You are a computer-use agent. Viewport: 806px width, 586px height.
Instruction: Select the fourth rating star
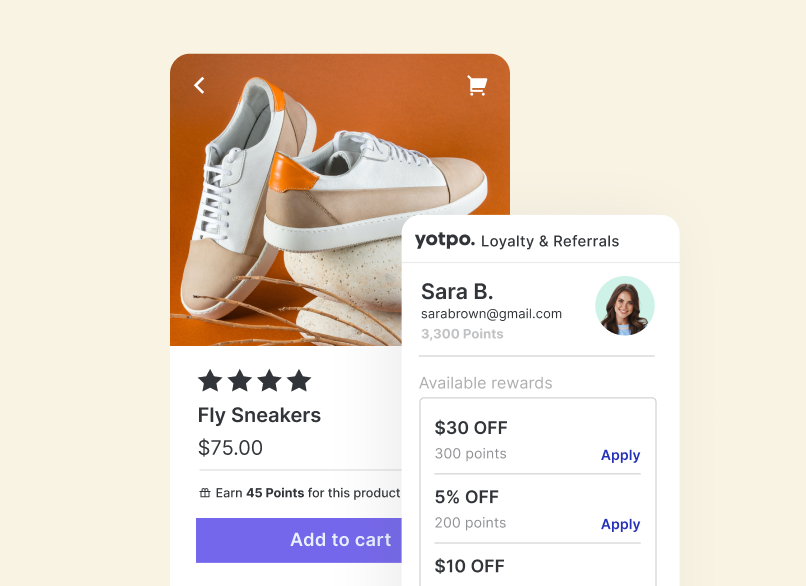click(x=298, y=381)
